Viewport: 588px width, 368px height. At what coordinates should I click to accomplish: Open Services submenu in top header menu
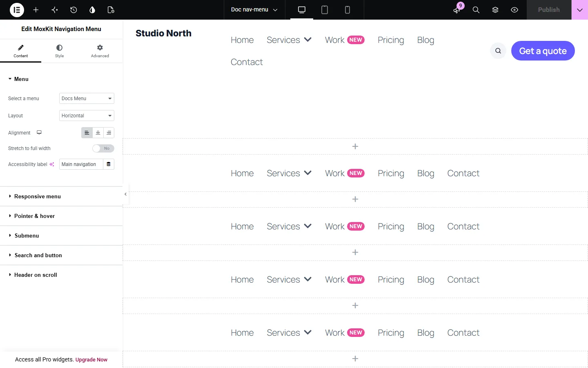(289, 40)
